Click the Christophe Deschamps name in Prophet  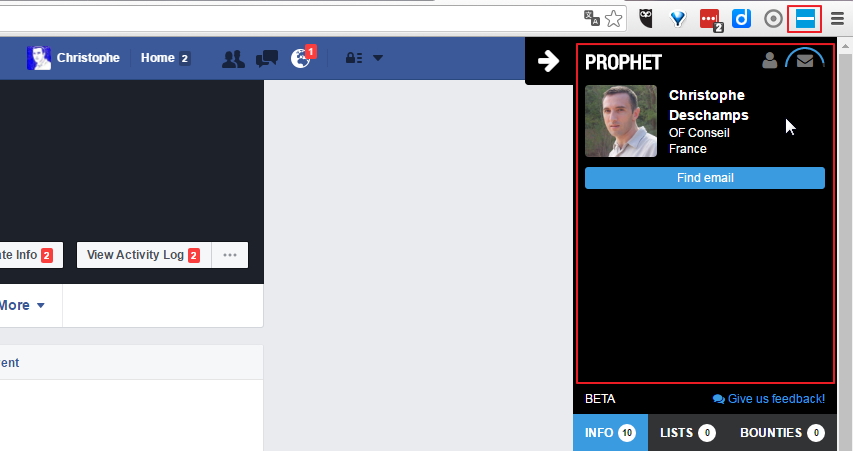[x=708, y=105]
